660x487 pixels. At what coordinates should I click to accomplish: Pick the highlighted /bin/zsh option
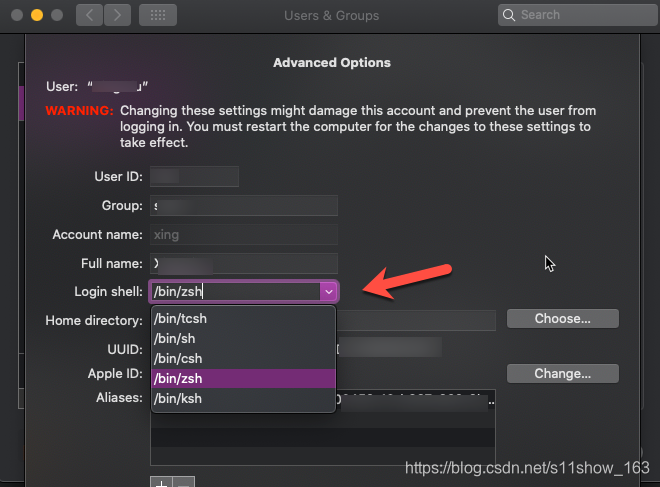click(x=243, y=379)
